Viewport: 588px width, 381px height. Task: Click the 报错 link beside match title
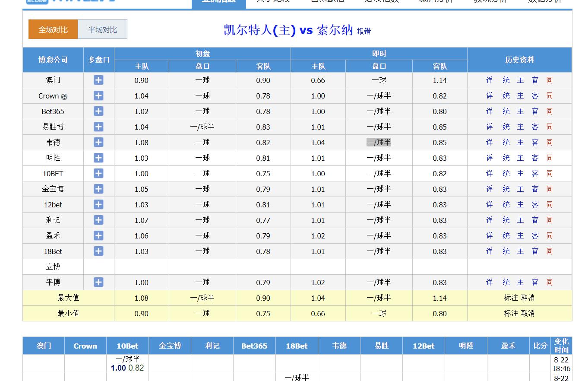(364, 31)
